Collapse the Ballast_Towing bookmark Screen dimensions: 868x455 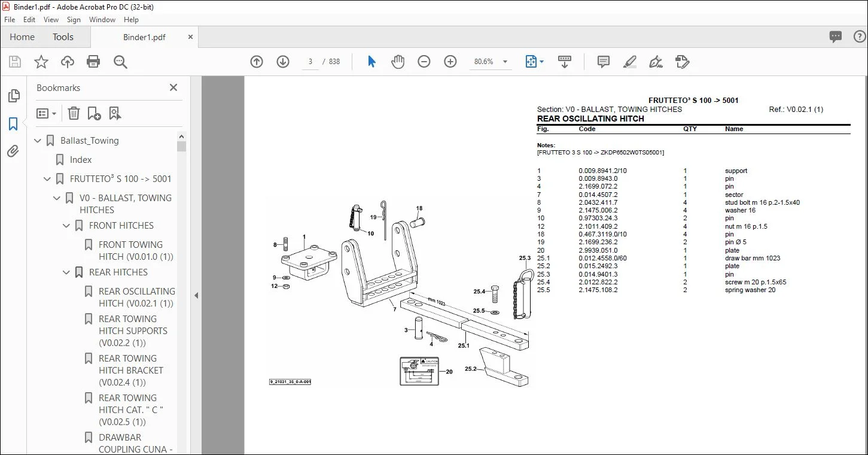[38, 141]
